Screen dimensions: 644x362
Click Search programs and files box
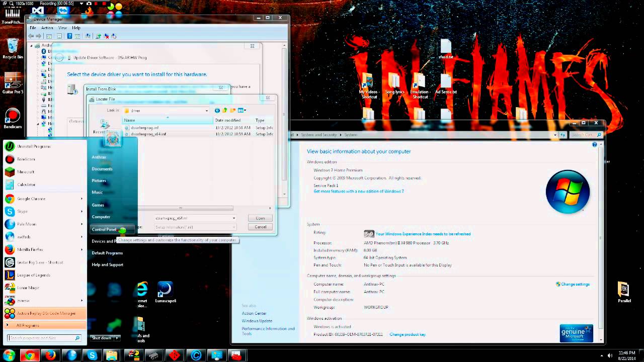tap(43, 338)
